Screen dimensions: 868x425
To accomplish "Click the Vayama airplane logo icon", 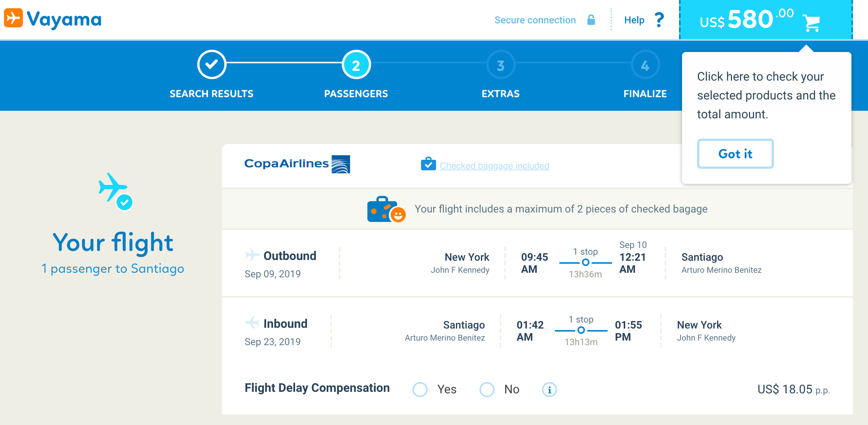I will tap(14, 18).
